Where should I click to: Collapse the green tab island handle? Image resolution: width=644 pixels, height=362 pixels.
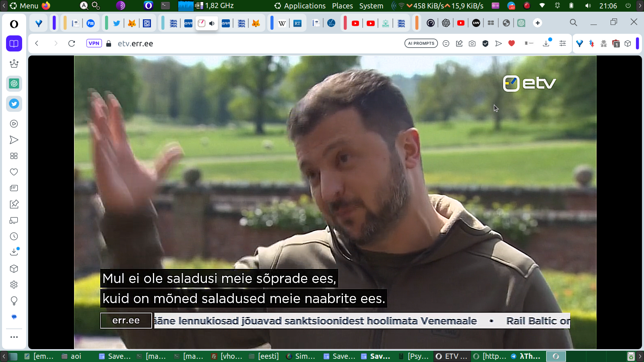tap(106, 23)
